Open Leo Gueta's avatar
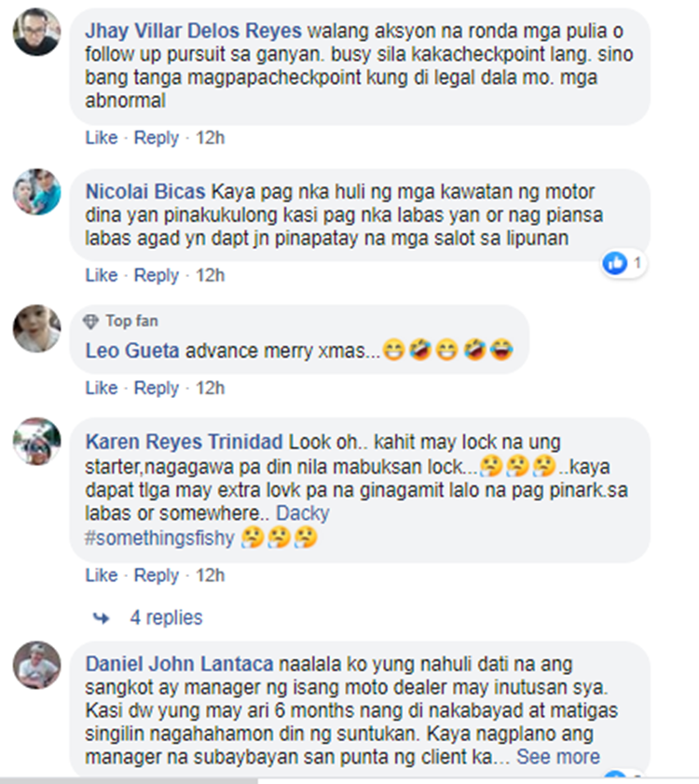Screen dimensions: 699x784 (36, 328)
